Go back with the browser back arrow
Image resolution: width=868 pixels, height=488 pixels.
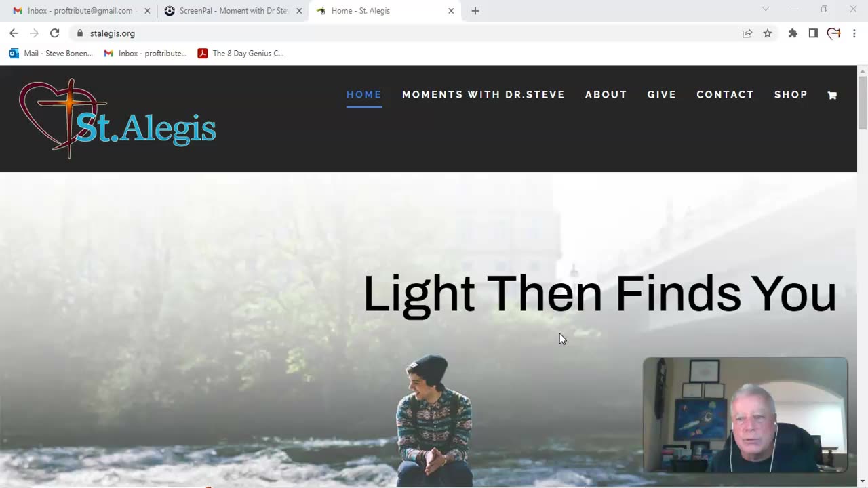click(x=14, y=33)
